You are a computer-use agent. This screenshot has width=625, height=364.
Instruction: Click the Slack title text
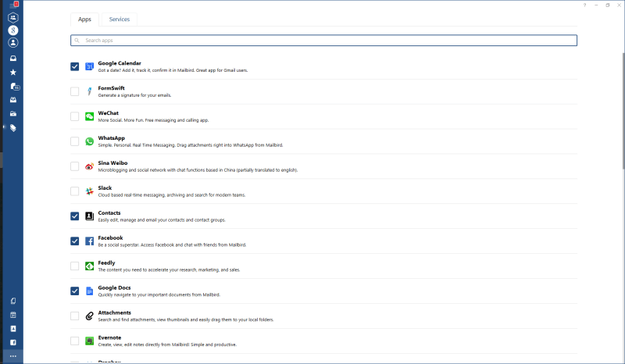pos(105,187)
